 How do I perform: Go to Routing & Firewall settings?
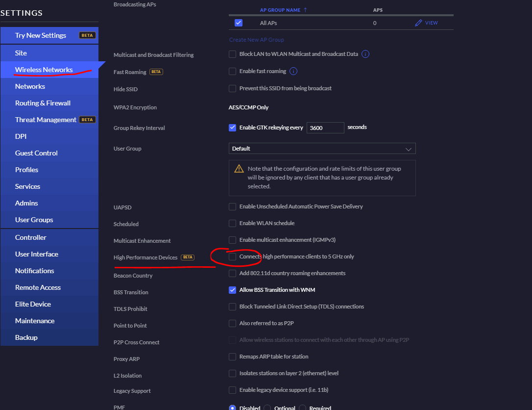[x=43, y=103]
